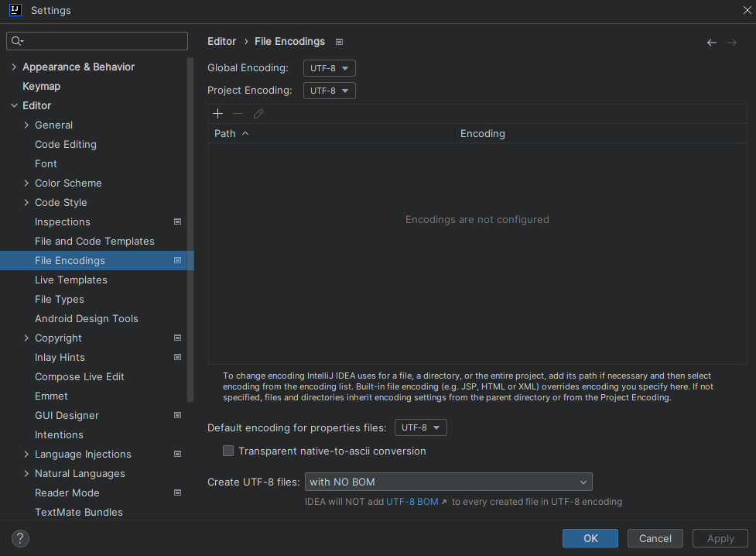
Task: Open Default encoding for properties files dropdown
Action: (x=420, y=427)
